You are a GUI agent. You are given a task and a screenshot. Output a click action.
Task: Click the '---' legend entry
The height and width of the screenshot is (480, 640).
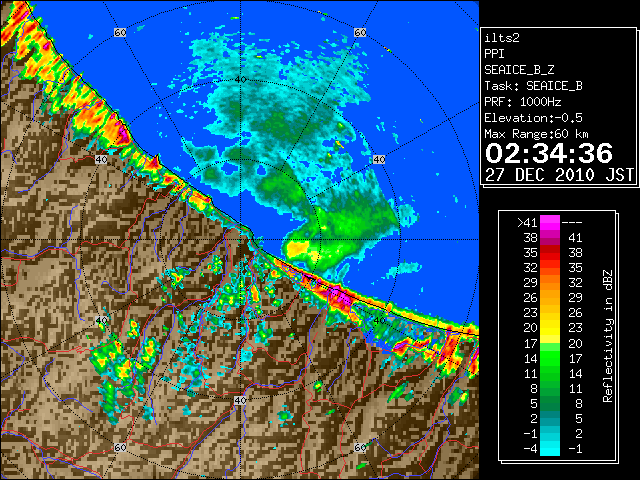click(x=572, y=223)
